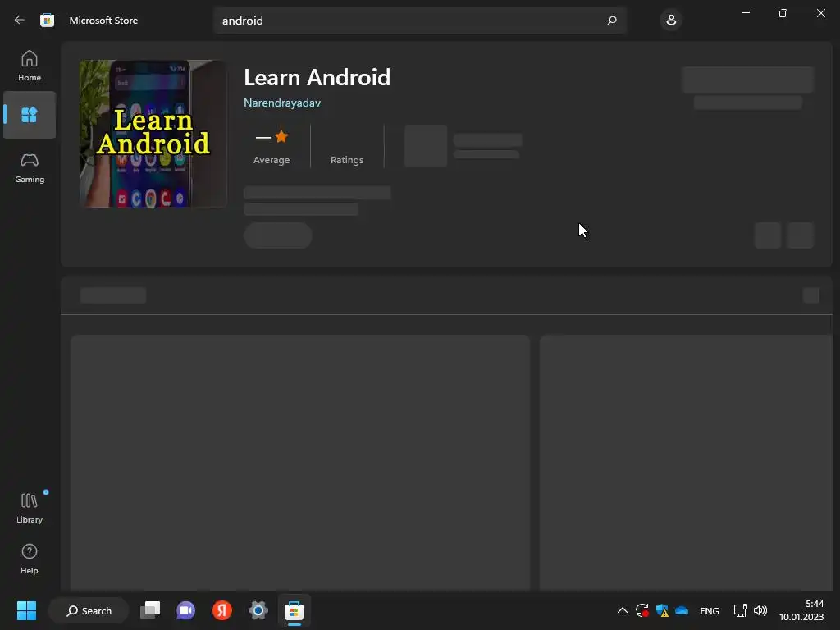Go back using the back arrow

coord(20,21)
